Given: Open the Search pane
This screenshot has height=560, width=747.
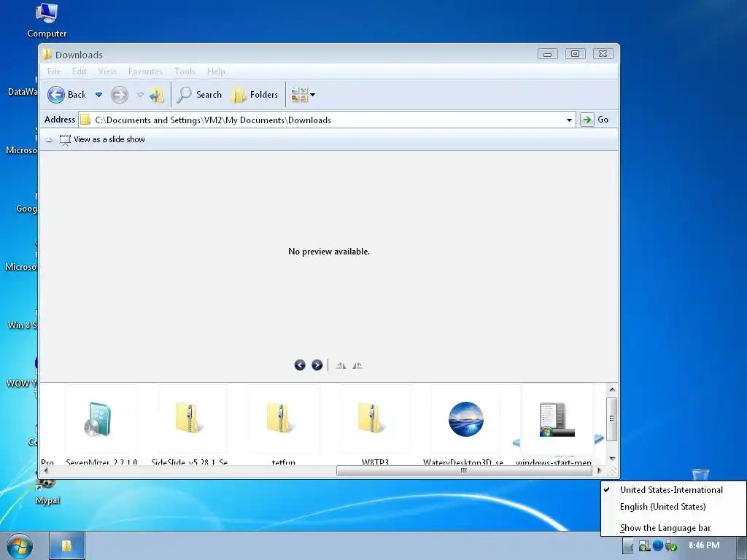Looking at the screenshot, I should point(199,95).
